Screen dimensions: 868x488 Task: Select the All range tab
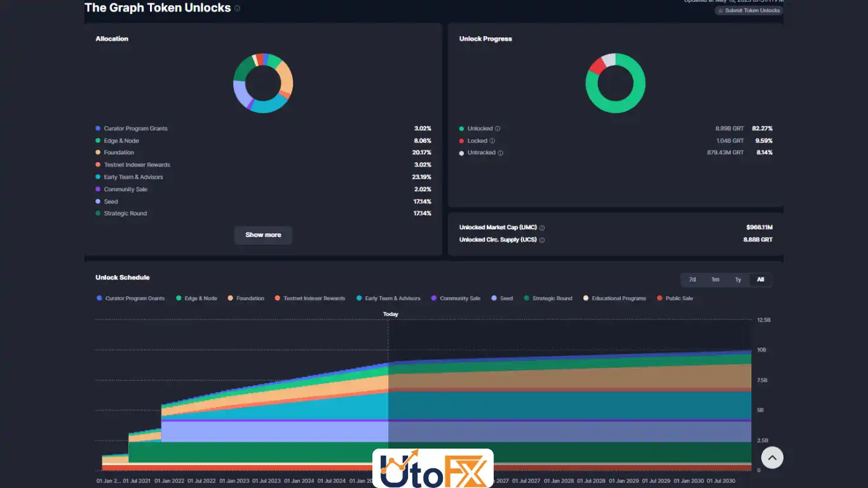click(761, 280)
